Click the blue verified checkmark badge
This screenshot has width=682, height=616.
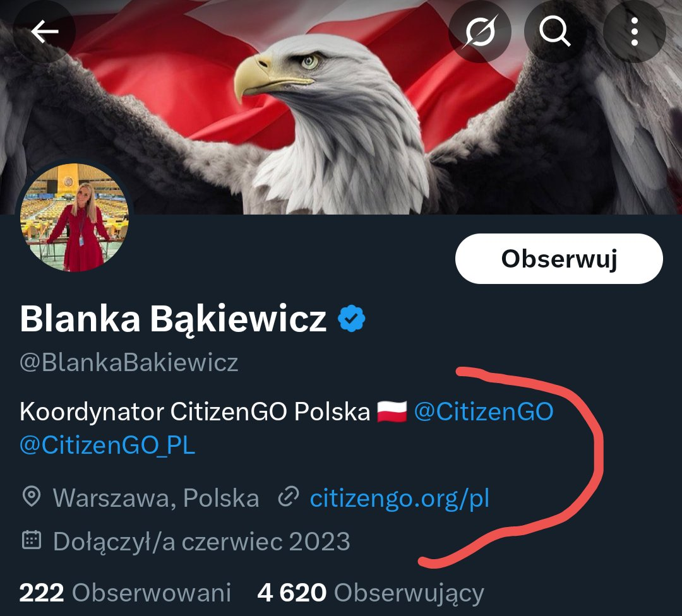(352, 319)
